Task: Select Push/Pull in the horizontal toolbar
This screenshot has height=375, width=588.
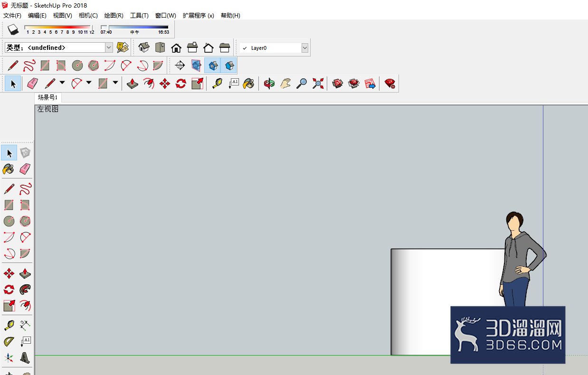Action: 133,84
